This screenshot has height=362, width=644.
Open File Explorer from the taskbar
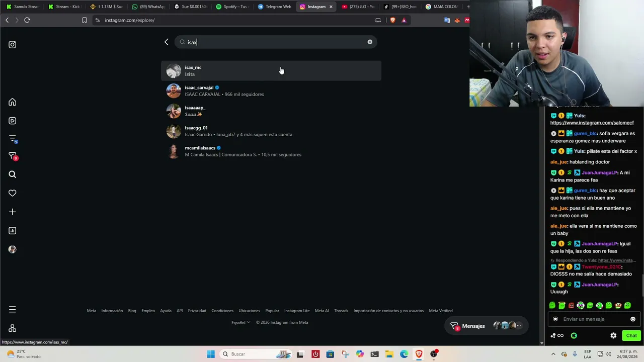[x=389, y=354]
